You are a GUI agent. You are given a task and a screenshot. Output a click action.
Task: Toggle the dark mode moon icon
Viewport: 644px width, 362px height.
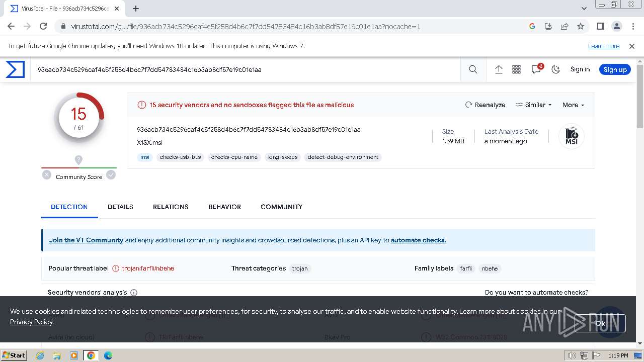[555, 69]
